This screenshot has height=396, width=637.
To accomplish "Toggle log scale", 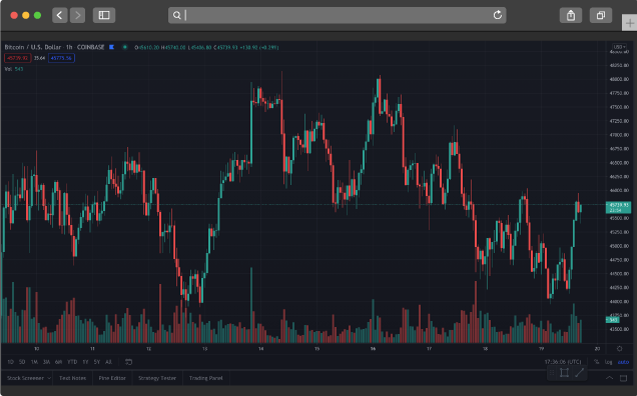I will pyautogui.click(x=608, y=362).
